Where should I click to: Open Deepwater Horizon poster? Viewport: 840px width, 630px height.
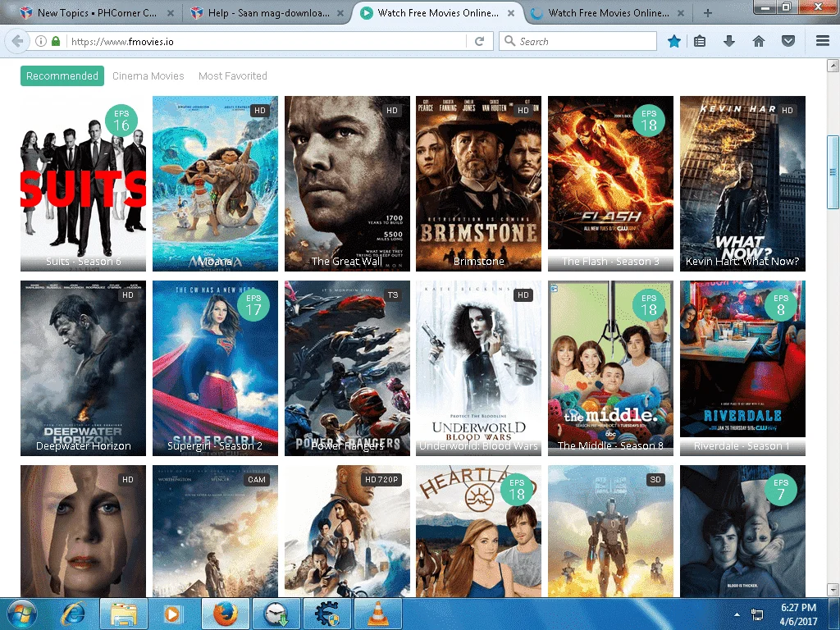tap(83, 368)
